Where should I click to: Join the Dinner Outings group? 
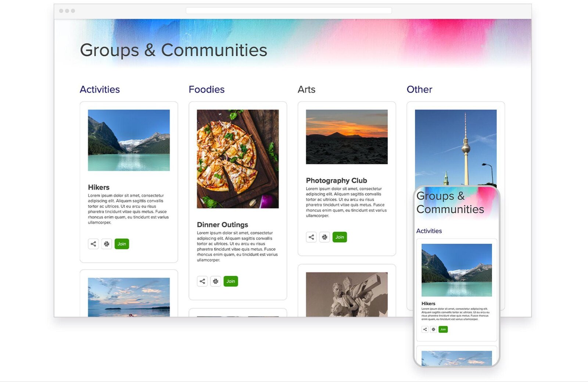pyautogui.click(x=230, y=281)
